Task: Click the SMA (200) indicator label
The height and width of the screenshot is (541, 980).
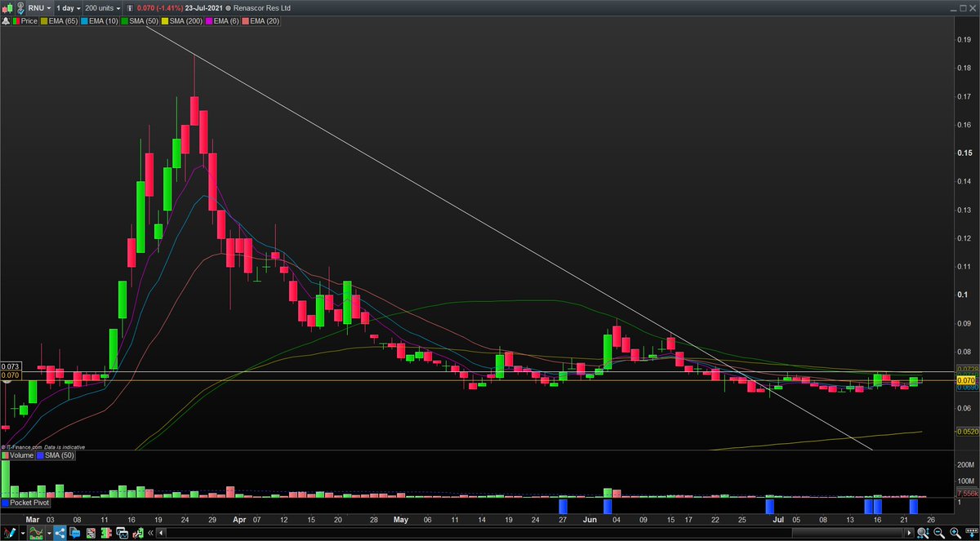Action: pyautogui.click(x=182, y=21)
